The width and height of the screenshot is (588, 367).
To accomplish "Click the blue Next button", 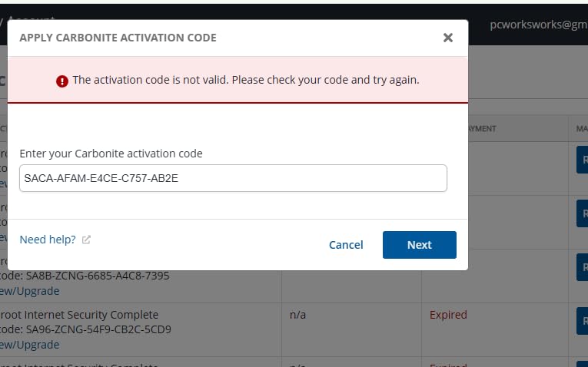I will (419, 245).
